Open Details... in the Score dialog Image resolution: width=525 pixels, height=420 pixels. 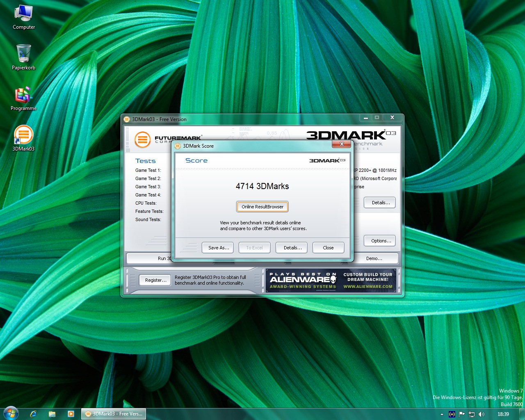point(292,248)
